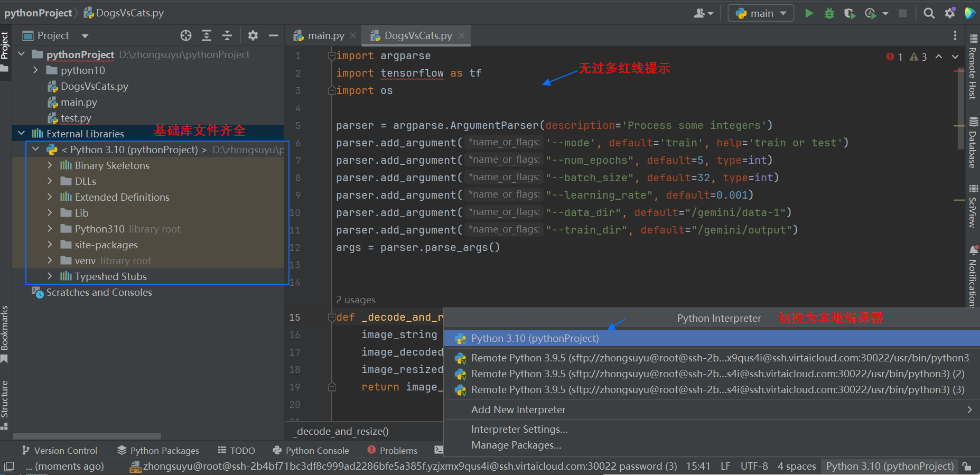980x475 pixels.
Task: Run with coverage icon
Action: 850,13
